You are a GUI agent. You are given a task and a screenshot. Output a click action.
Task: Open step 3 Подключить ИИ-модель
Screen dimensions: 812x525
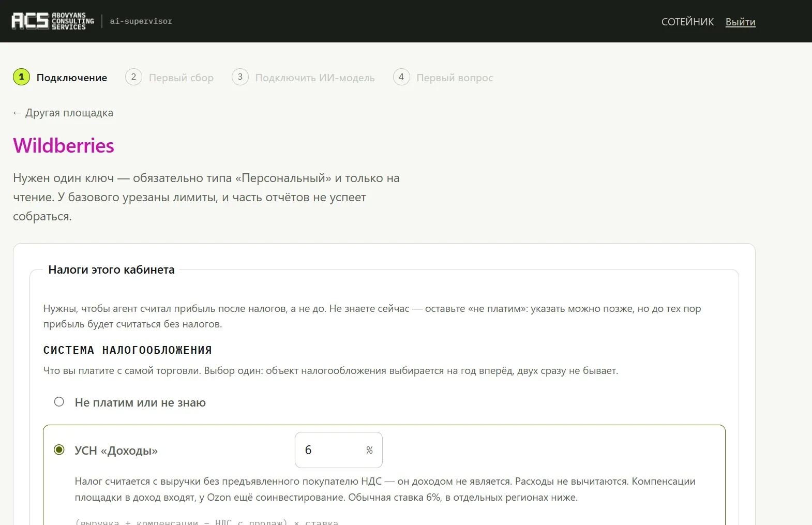[x=303, y=78]
